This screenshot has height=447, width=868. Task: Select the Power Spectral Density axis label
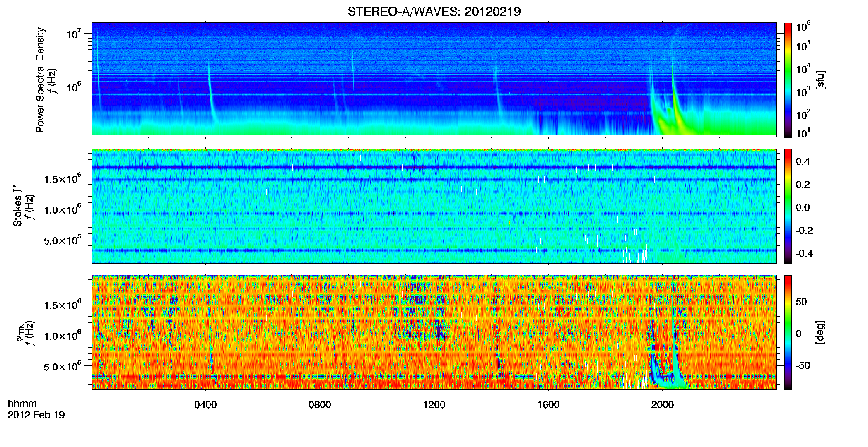click(x=40, y=80)
